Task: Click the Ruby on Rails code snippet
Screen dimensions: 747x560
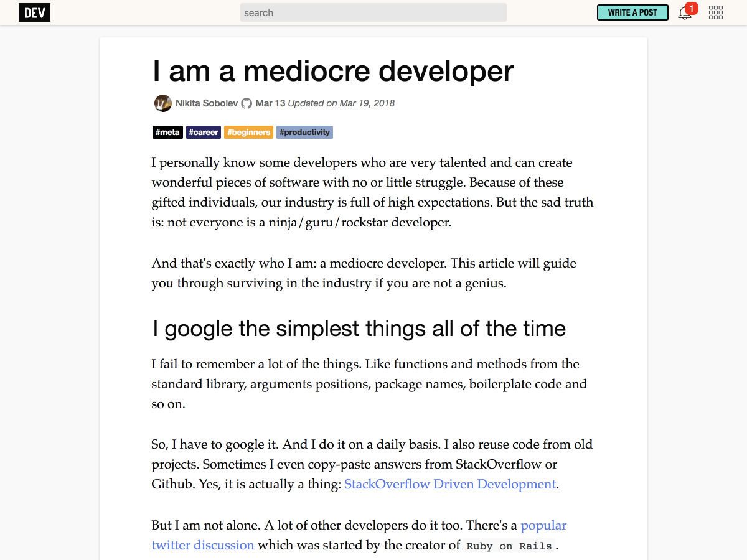Action: 509,546
